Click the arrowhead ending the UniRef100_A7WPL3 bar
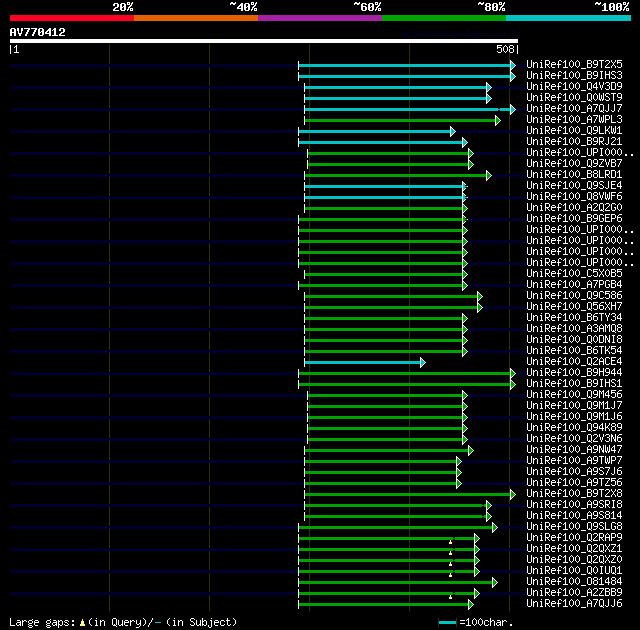This screenshot has width=640, height=630. pyautogui.click(x=498, y=120)
